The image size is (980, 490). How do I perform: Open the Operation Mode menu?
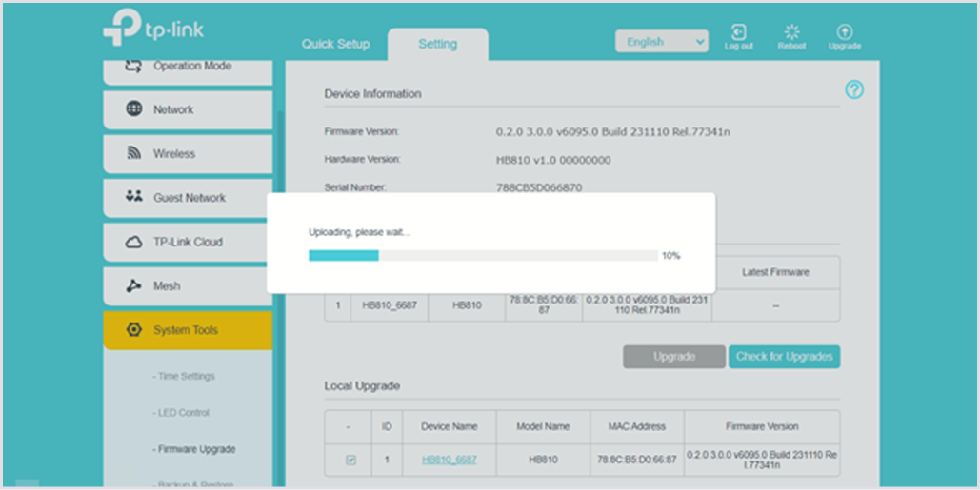tap(188, 70)
